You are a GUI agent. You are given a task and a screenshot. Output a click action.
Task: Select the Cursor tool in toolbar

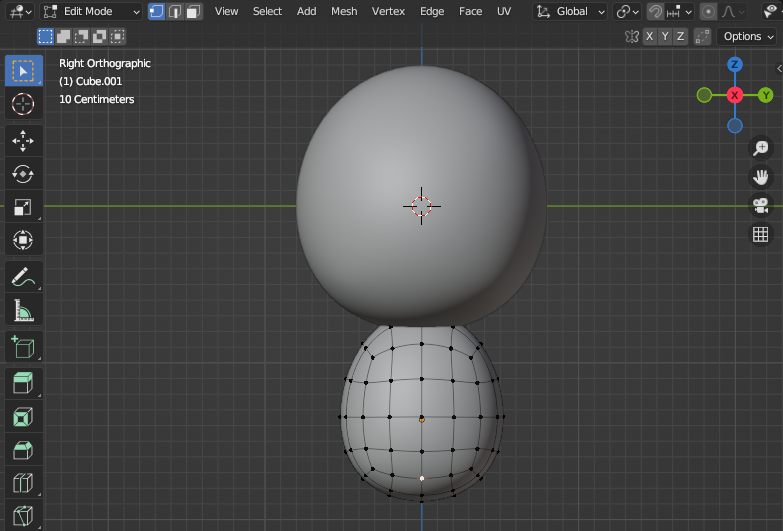[x=23, y=104]
